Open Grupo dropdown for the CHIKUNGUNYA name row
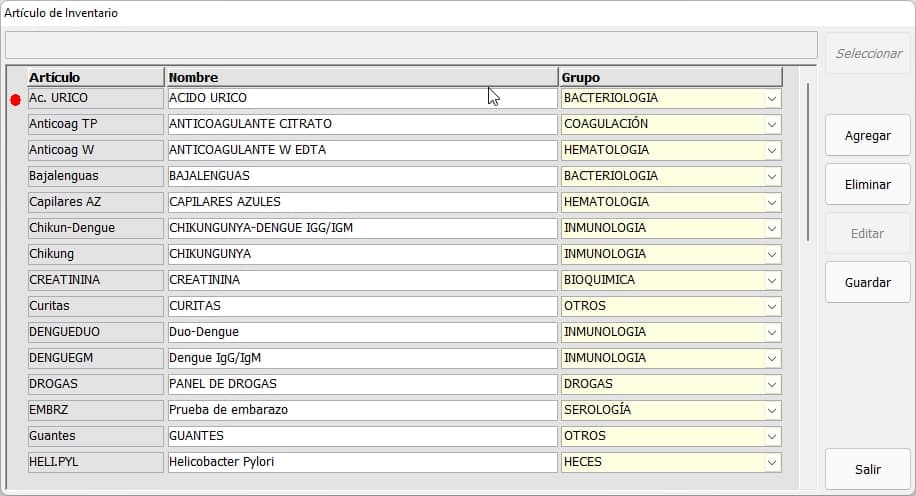916x496 pixels. pyautogui.click(x=772, y=254)
